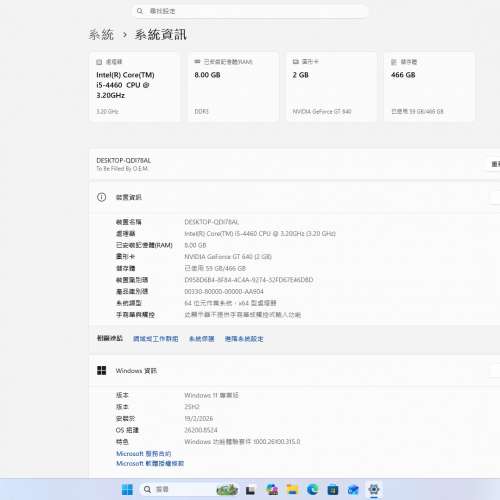The image size is (500, 500).
Task: Click the install date 19/2/2026
Action: point(199,418)
